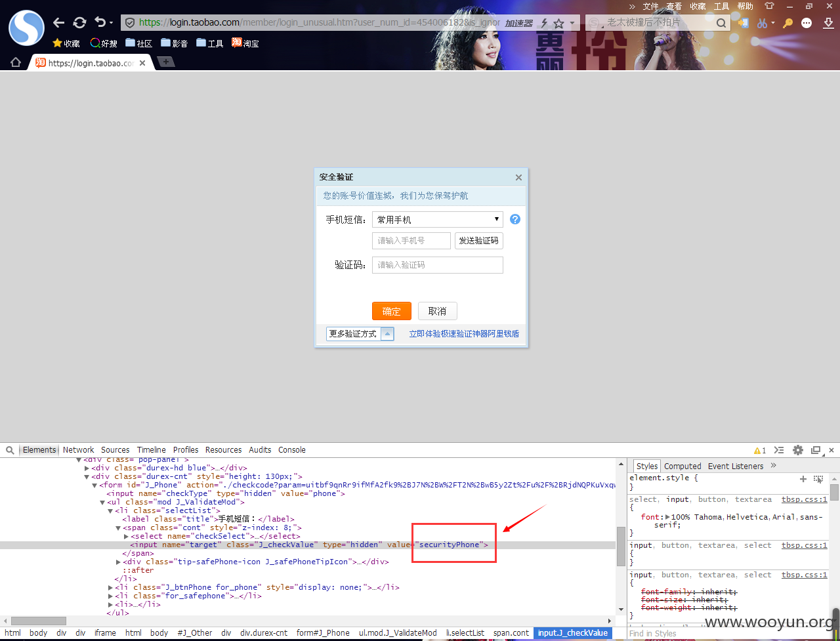
Task: Open the 帮助 menu
Action: click(x=745, y=6)
